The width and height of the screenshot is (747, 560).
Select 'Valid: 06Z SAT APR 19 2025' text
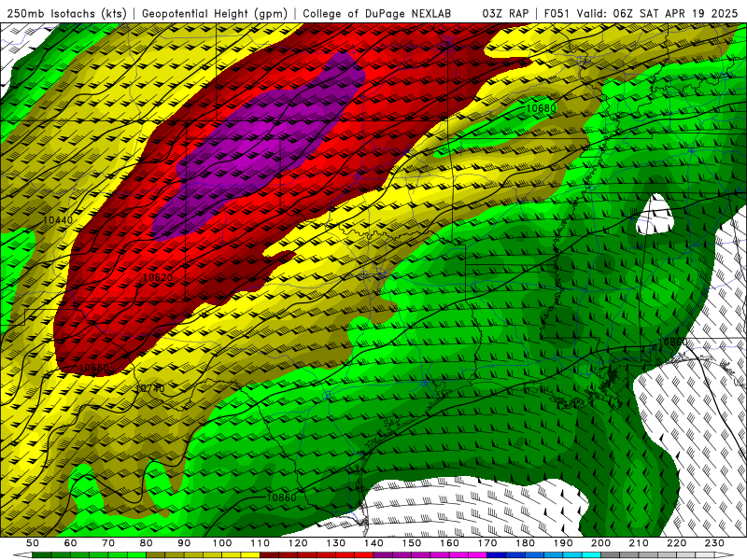pos(657,13)
